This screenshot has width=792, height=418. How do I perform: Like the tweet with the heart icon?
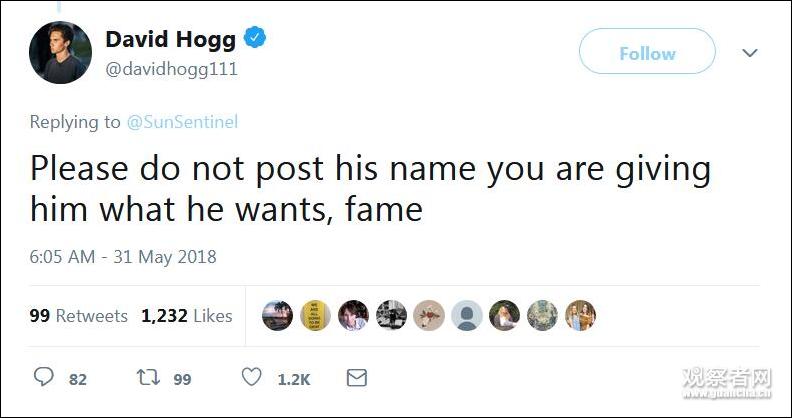coord(252,378)
